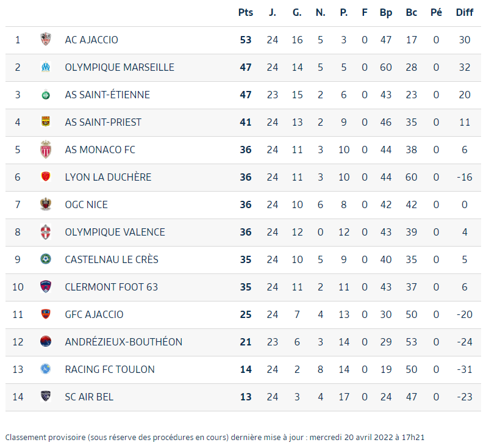486x448 pixels.
Task: Click the Racing FC Toulon logo
Action: (x=46, y=369)
